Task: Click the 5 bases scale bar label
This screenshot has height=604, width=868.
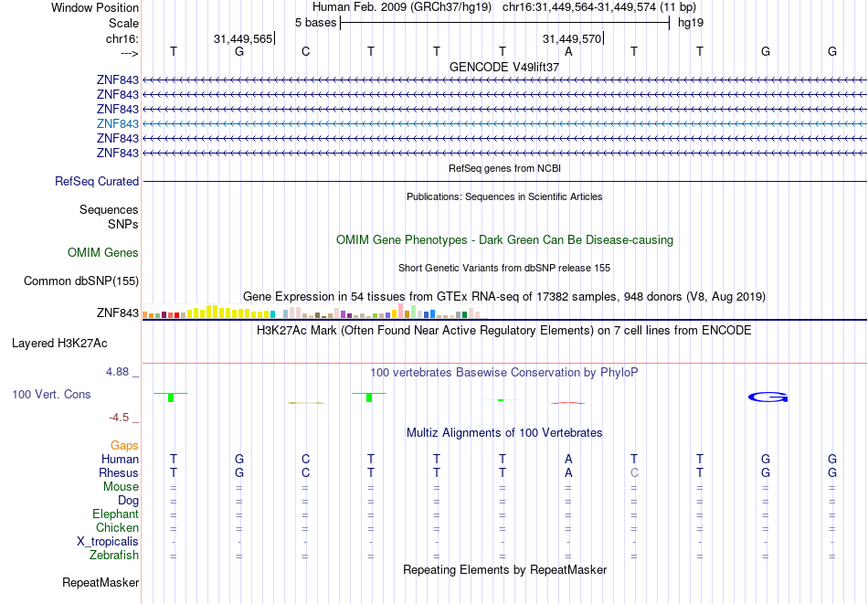Action: 315,23
